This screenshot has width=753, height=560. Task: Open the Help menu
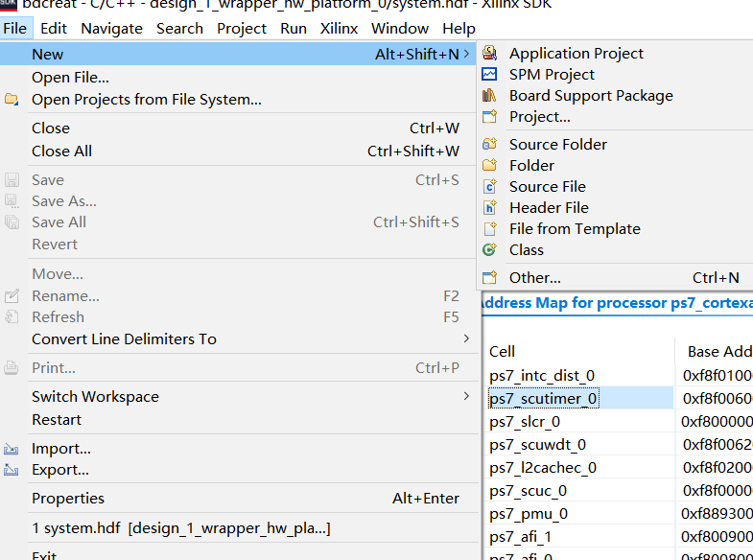(459, 29)
